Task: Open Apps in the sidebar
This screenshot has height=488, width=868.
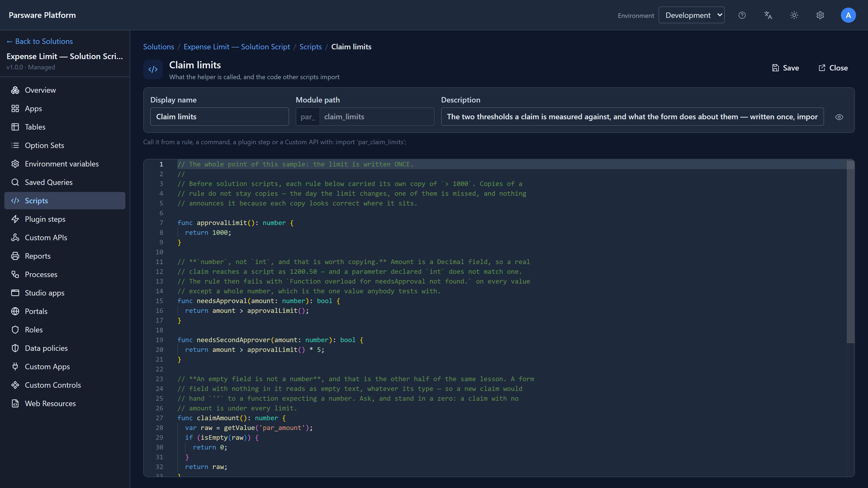Action: tap(65, 108)
